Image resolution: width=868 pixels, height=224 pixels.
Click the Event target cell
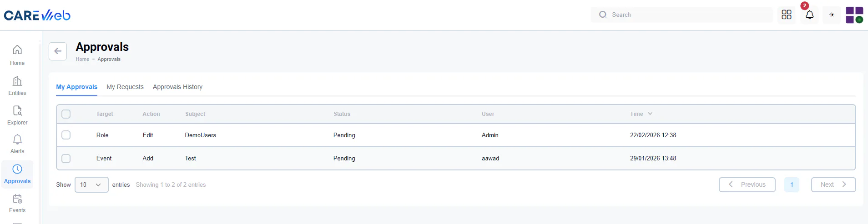point(104,158)
